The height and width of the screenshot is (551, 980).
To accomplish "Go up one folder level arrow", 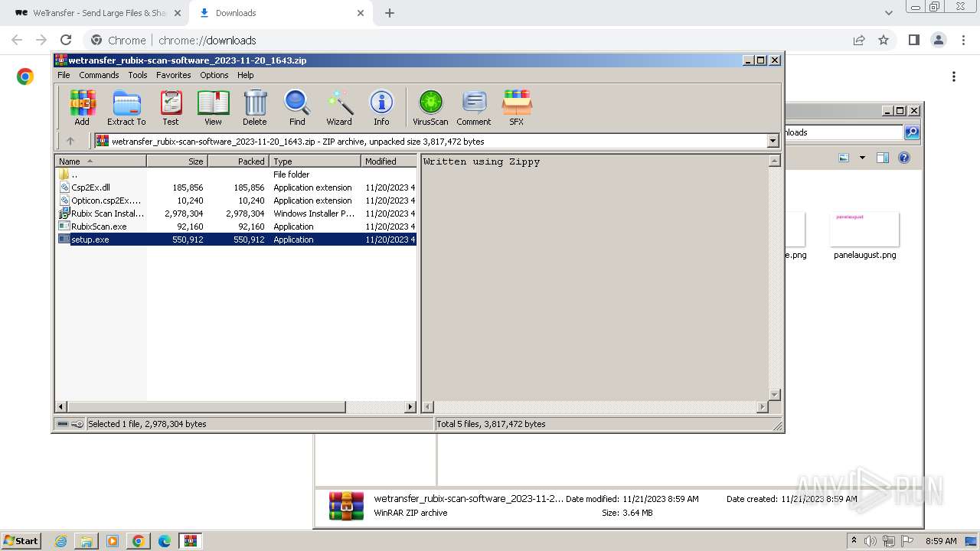I will (70, 141).
